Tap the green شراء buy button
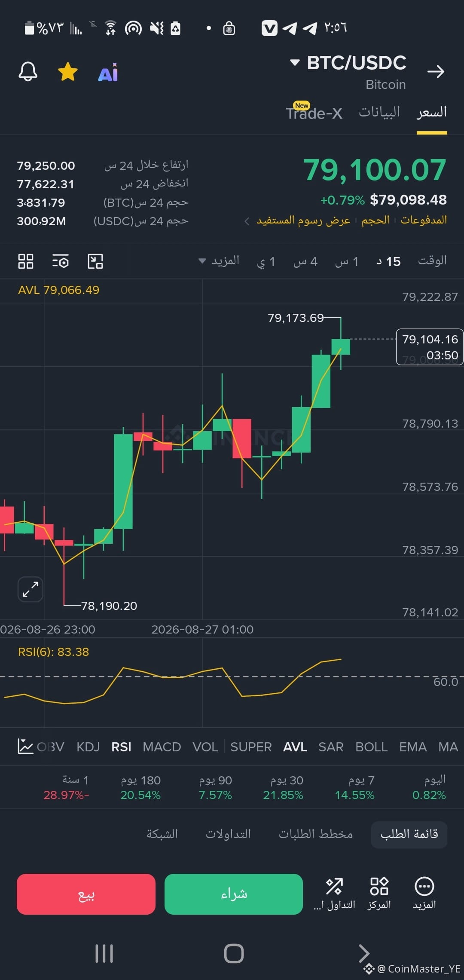464x980 pixels. 234,894
